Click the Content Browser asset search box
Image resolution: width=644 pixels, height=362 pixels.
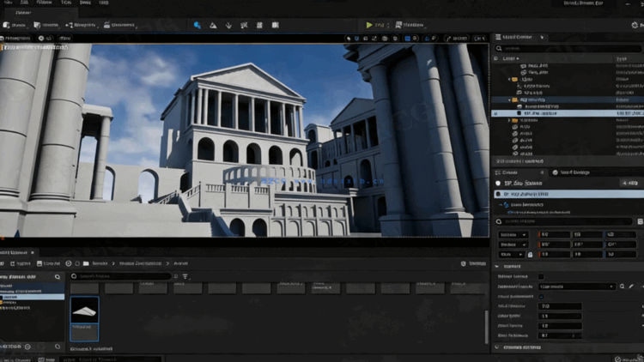point(120,276)
